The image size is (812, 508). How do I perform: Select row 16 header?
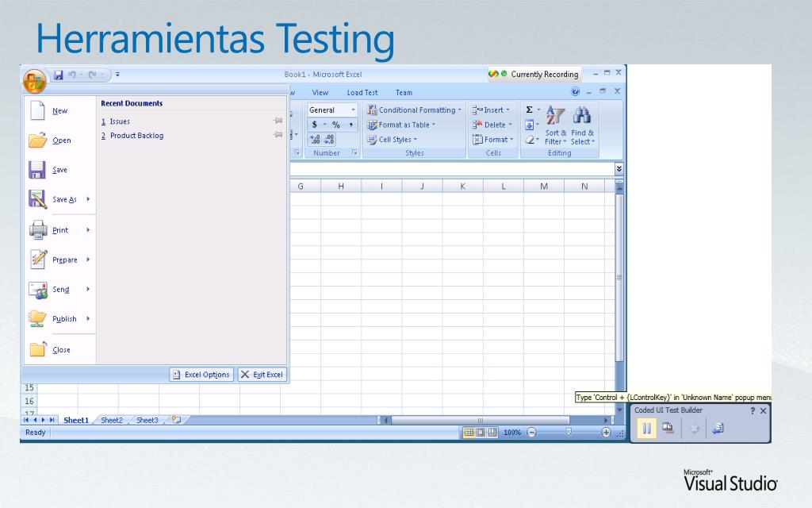pyautogui.click(x=29, y=401)
